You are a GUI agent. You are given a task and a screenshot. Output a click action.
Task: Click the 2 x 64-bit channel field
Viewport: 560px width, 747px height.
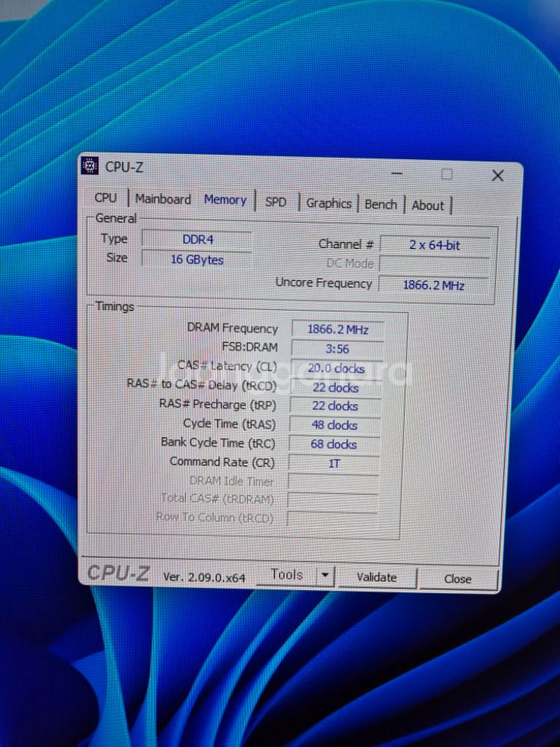point(435,245)
